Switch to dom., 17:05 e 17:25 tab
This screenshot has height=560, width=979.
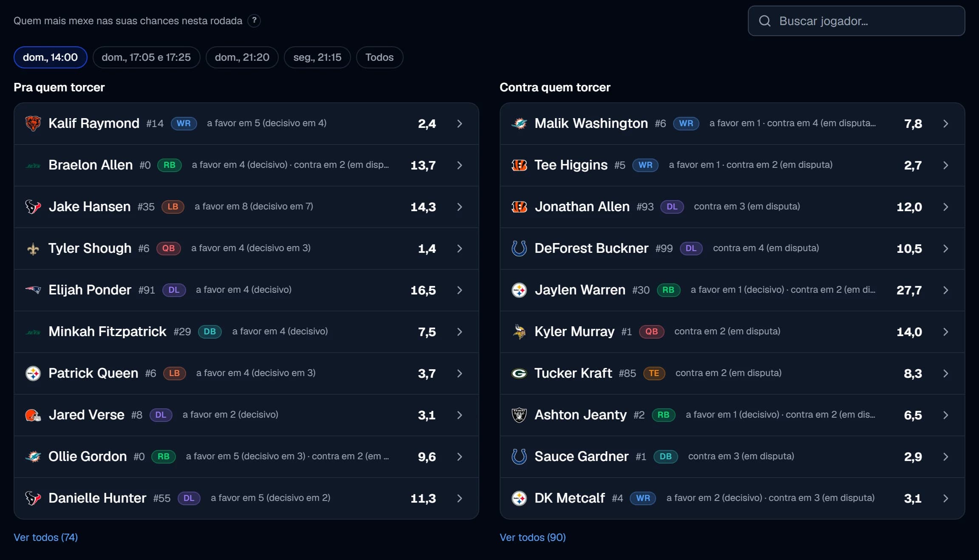[146, 57]
